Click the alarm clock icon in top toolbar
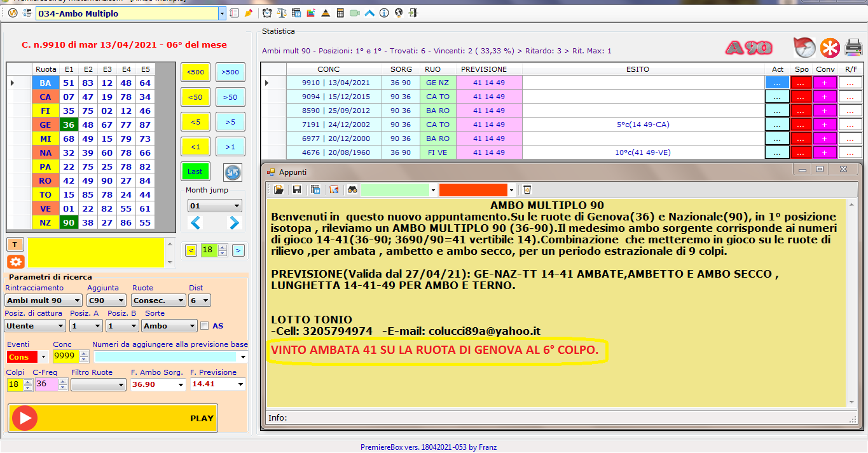This screenshot has height=453, width=868. 267,13
